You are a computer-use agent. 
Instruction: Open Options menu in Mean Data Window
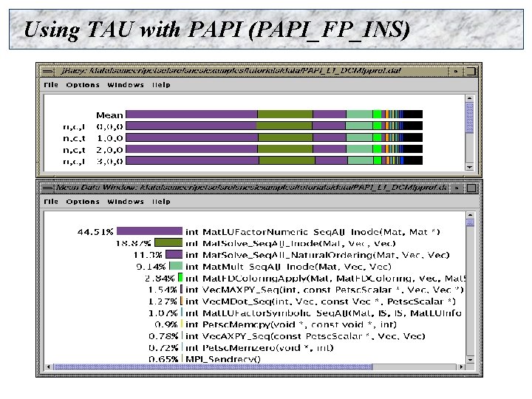83,202
